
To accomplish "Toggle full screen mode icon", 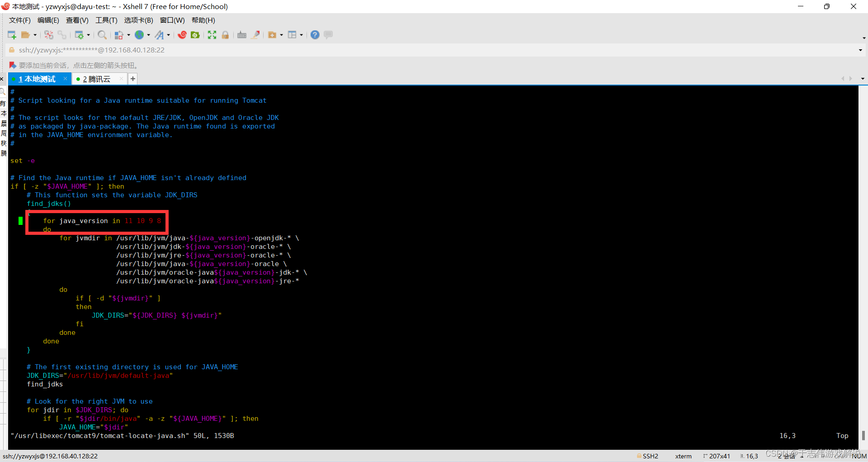I will pyautogui.click(x=212, y=35).
